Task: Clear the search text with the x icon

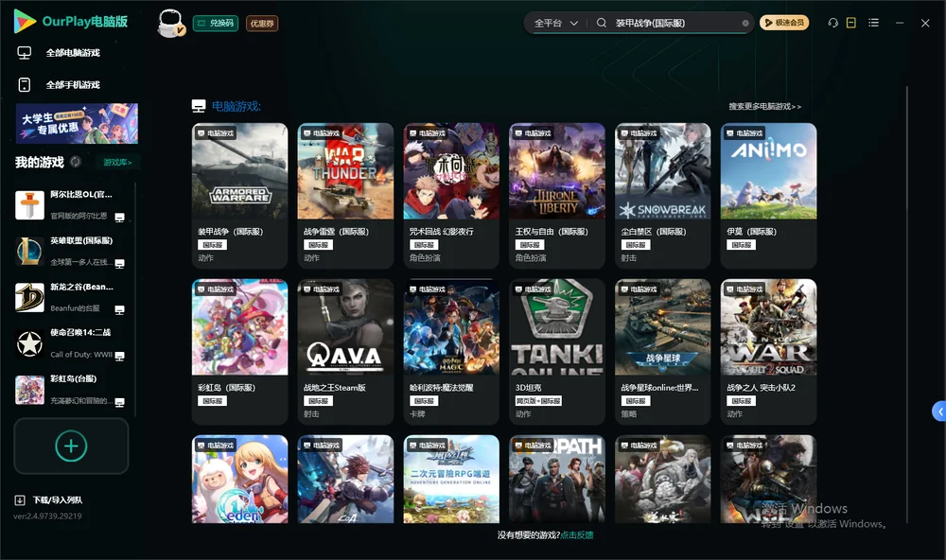Action: tap(745, 23)
